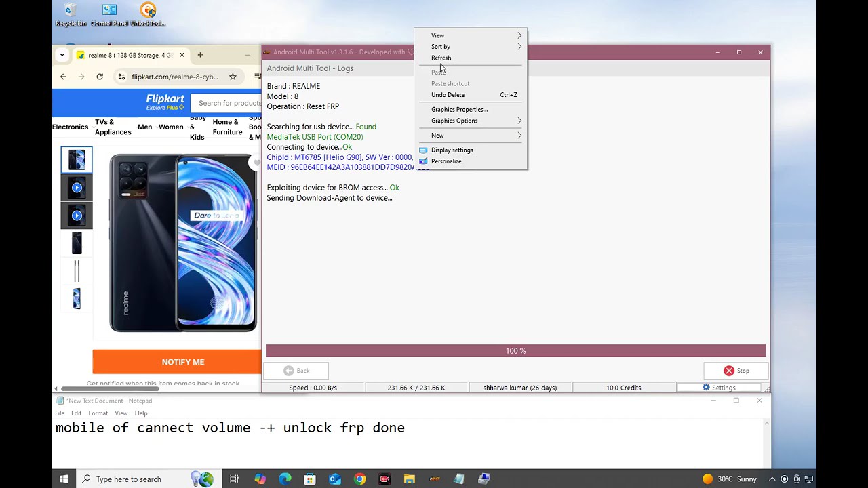Image resolution: width=868 pixels, height=488 pixels.
Task: Choose Undo Delete in context menu
Action: (471, 95)
